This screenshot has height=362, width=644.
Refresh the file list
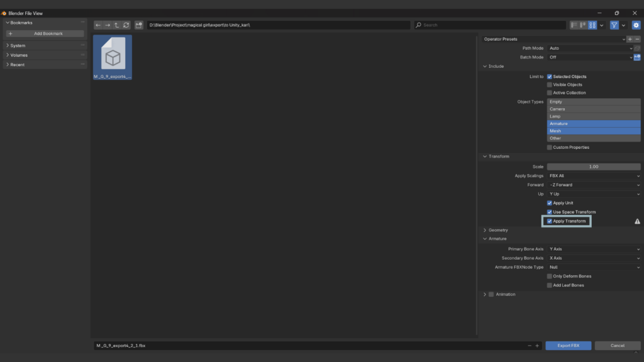126,25
